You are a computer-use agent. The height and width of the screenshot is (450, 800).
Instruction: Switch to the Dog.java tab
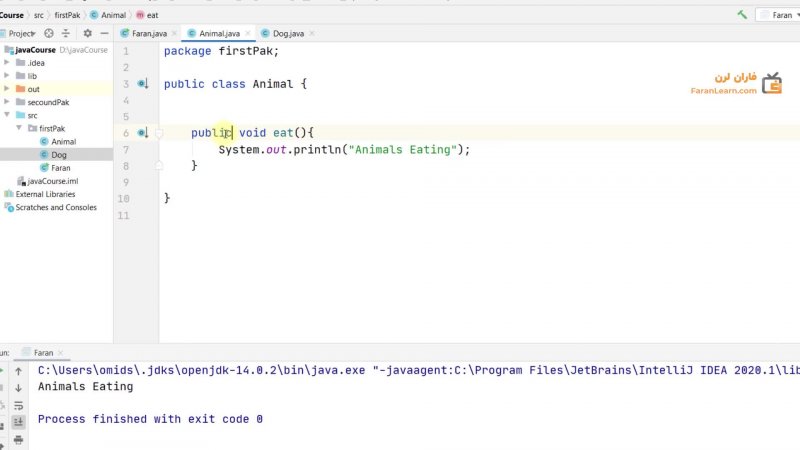(x=280, y=33)
